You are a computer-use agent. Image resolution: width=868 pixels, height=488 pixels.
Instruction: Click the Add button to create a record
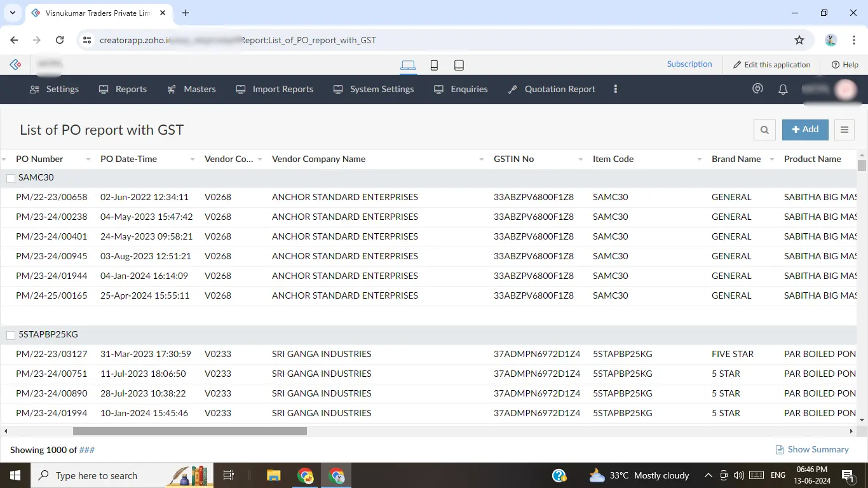click(x=804, y=130)
